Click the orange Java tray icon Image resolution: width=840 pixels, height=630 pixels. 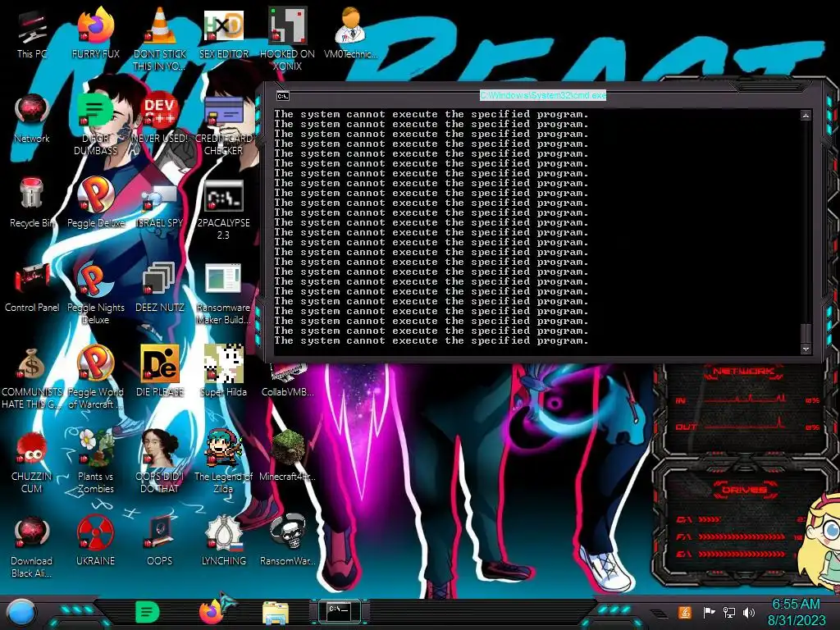coord(684,612)
